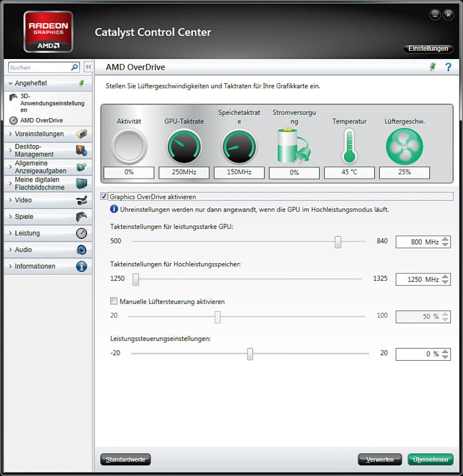Click the Informationen info icon
The image size is (463, 476).
tap(81, 266)
